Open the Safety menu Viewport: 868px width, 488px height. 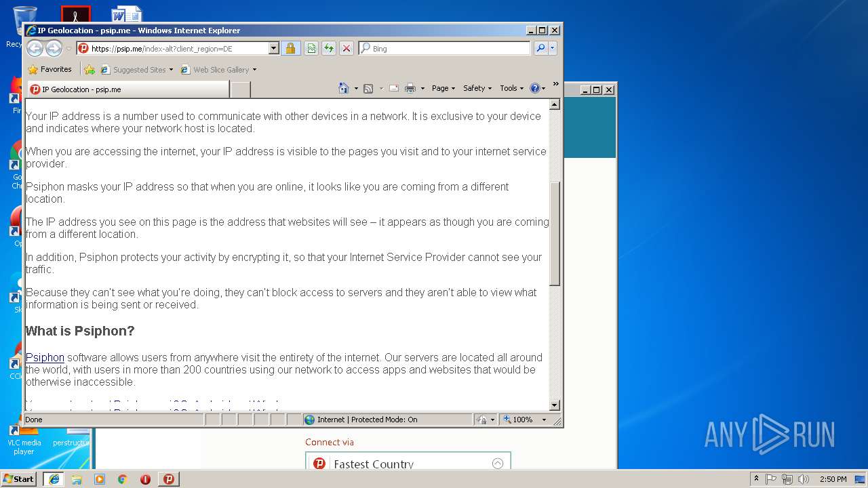[x=477, y=88]
